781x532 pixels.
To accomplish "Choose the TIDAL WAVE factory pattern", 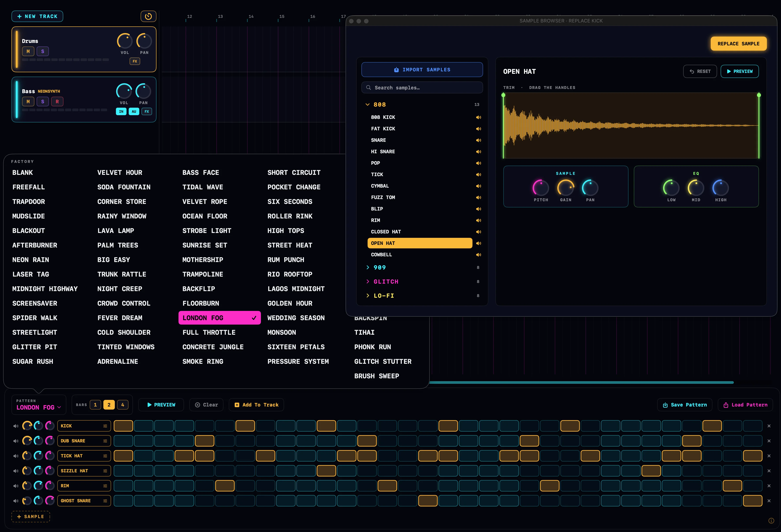I will tap(203, 187).
